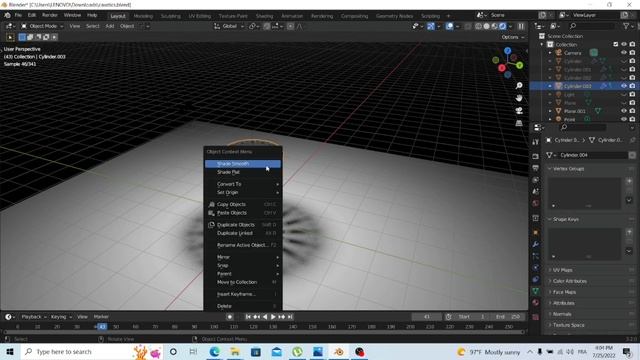Open the viewport Options dropdown
This screenshot has height=360, width=640.
[513, 37]
